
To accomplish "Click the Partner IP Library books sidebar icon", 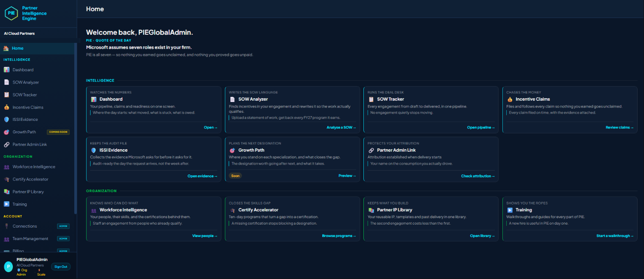I will (x=6, y=192).
